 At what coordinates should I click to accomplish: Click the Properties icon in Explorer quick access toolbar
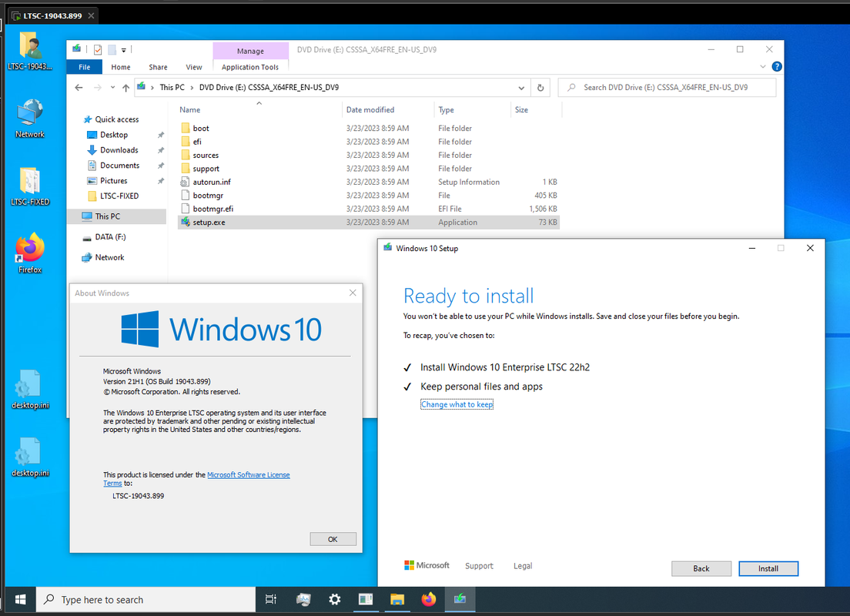point(98,50)
